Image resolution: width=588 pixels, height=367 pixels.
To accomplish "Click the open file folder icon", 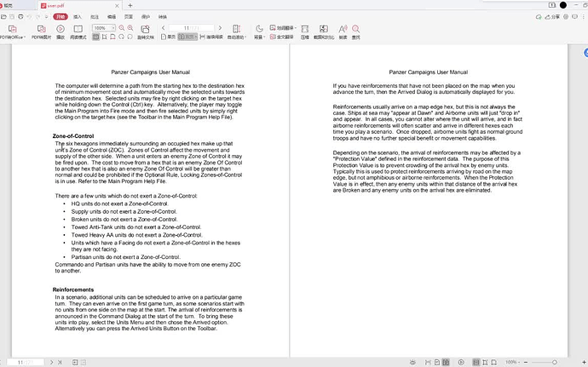I will [3, 17].
